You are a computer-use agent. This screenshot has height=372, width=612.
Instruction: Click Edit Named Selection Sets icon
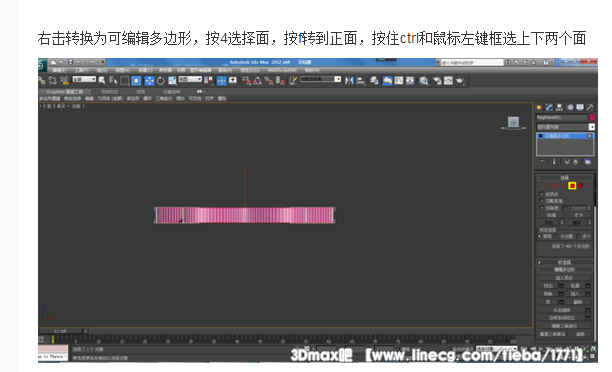tap(293, 80)
